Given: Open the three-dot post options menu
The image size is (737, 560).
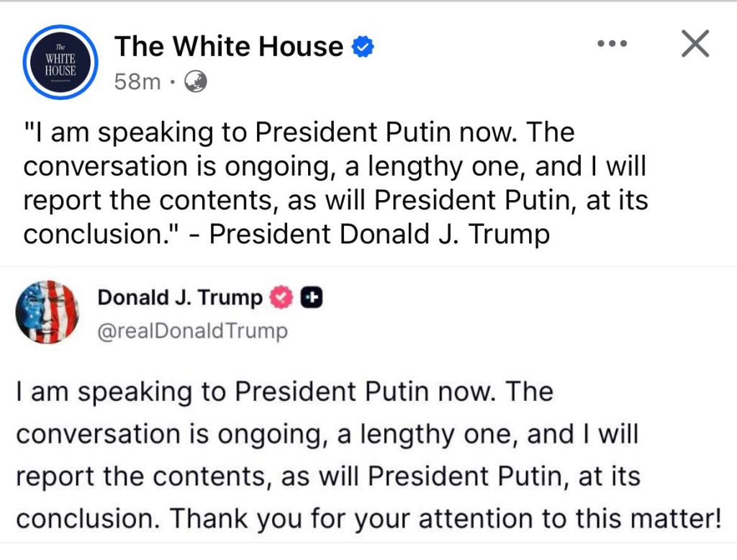Looking at the screenshot, I should (612, 44).
